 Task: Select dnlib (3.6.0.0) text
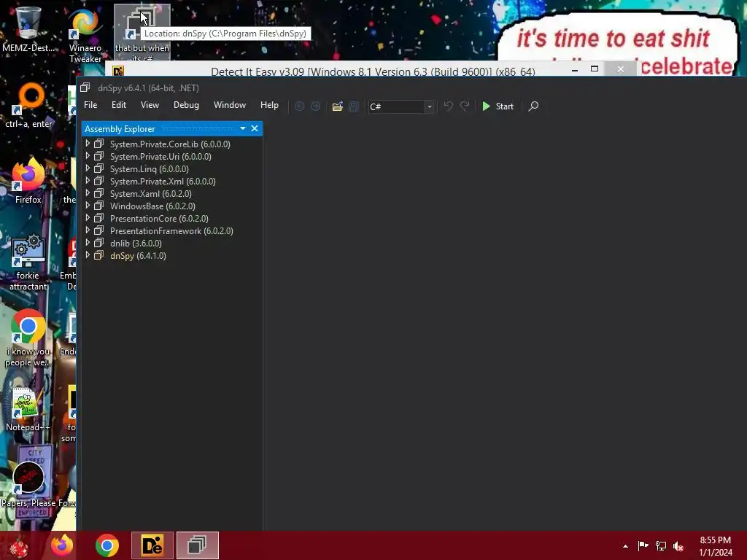point(136,243)
